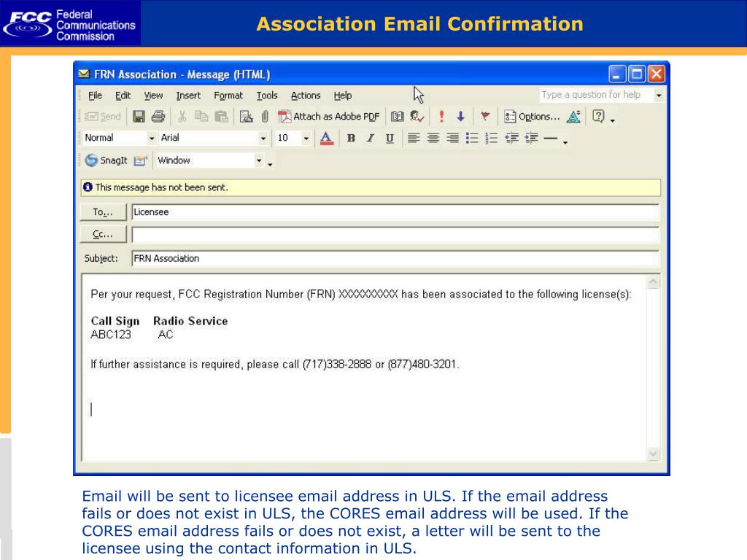Viewport: 747px width, 560px height.
Task: Open the help question dropdown arrow
Action: 659,96
